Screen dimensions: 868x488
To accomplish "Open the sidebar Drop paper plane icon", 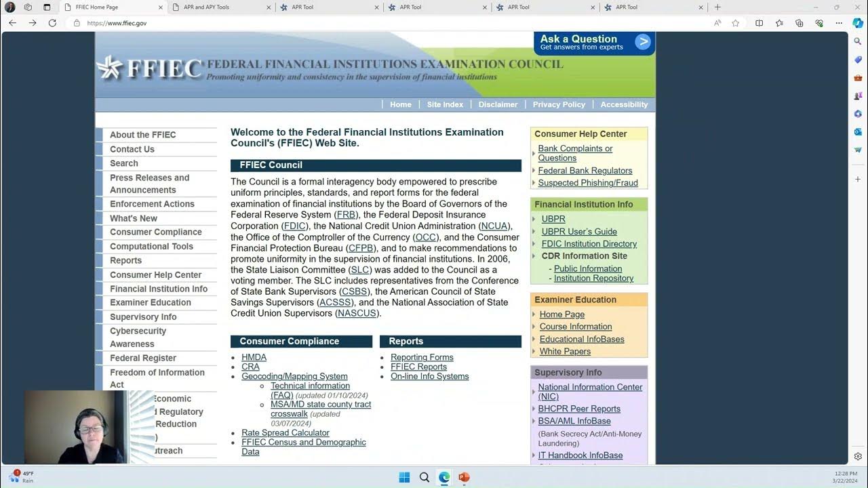I will point(858,149).
